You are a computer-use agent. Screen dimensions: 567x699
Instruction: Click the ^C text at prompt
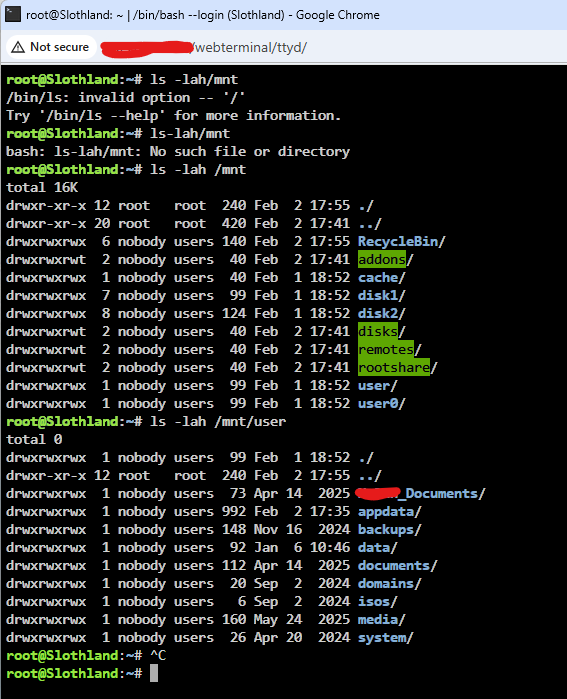(158, 655)
